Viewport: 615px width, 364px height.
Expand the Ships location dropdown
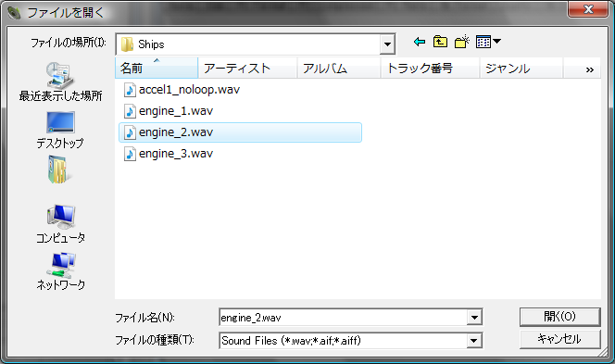point(387,44)
